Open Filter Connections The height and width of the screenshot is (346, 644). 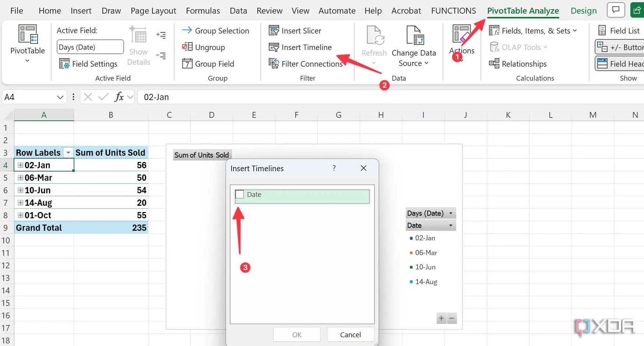coord(306,64)
